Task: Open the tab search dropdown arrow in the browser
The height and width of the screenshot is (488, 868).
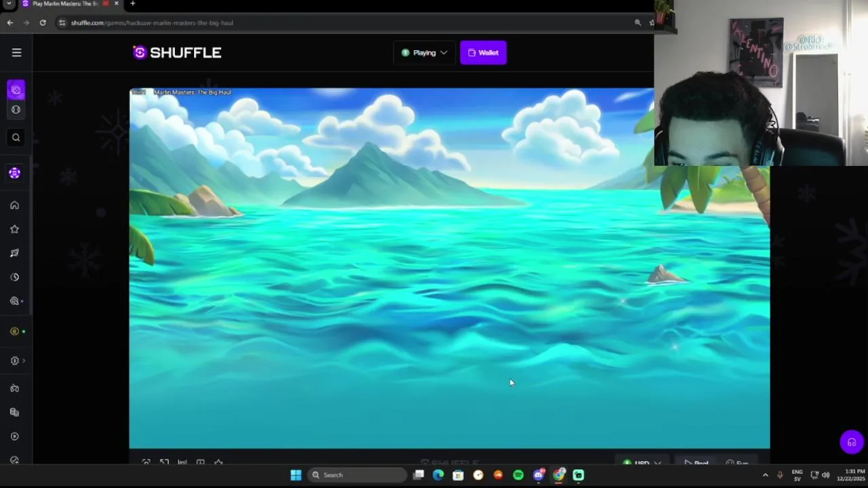Action: (x=9, y=3)
